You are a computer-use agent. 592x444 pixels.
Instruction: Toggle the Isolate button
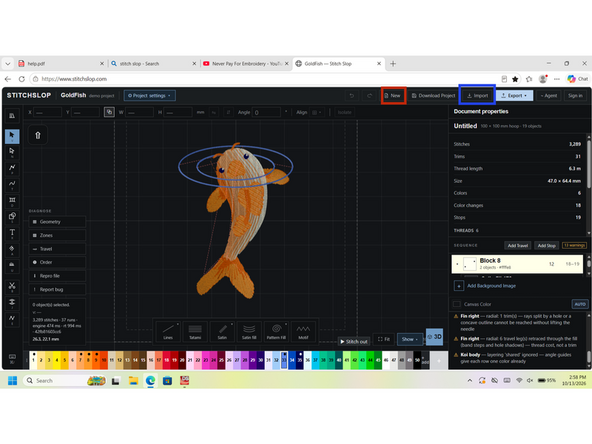point(344,112)
